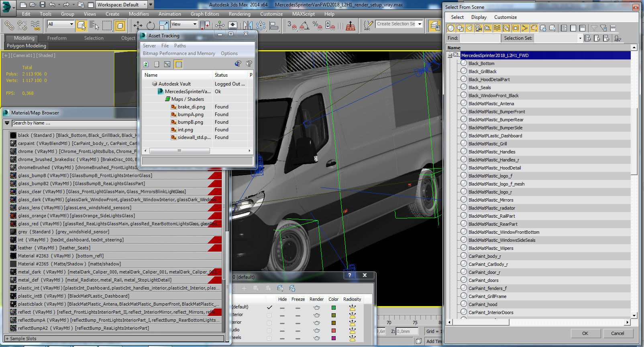This screenshot has height=347, width=644.
Task: Open the Select by Name tool
Action: tap(94, 25)
